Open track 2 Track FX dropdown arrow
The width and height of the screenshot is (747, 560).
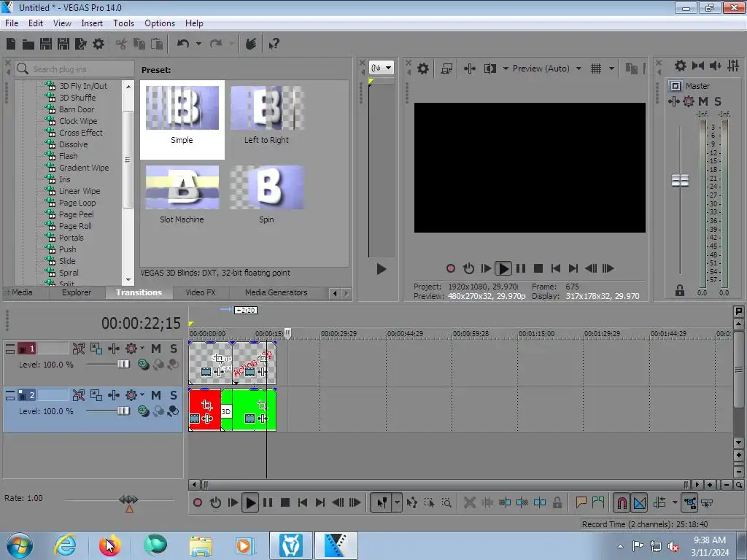pyautogui.click(x=142, y=394)
